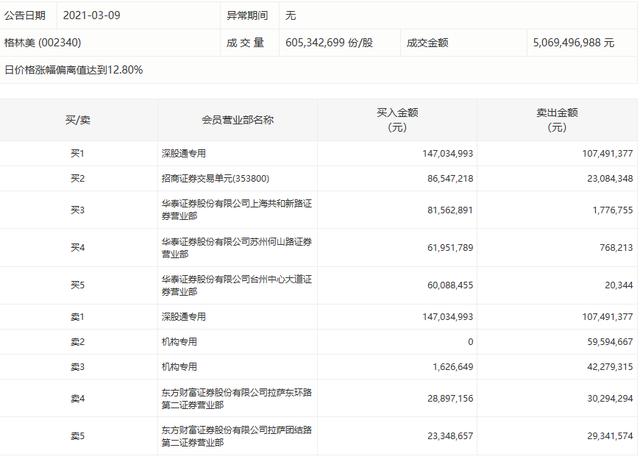Click buy amount 81,562,891
640x459 pixels.
[x=450, y=210]
